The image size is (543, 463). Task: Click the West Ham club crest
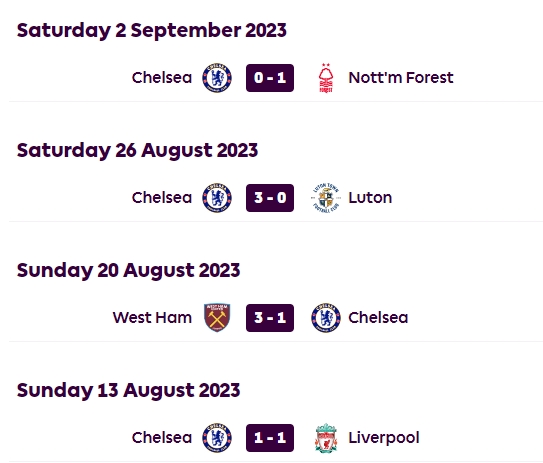pyautogui.click(x=217, y=318)
